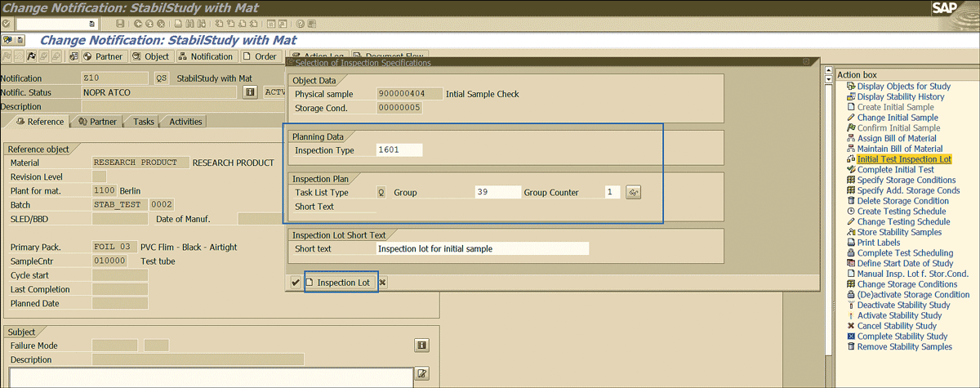Click the Partner button in application toolbar

(x=105, y=56)
